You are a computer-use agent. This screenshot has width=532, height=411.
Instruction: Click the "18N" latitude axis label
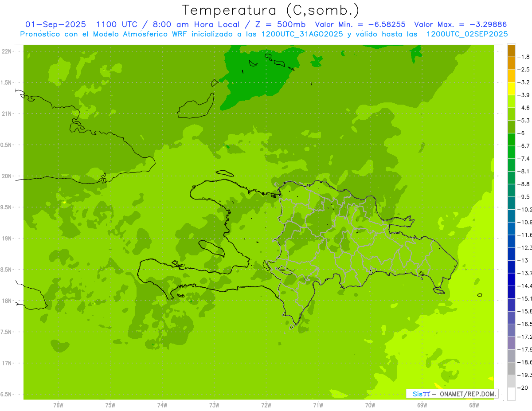[x=7, y=301]
